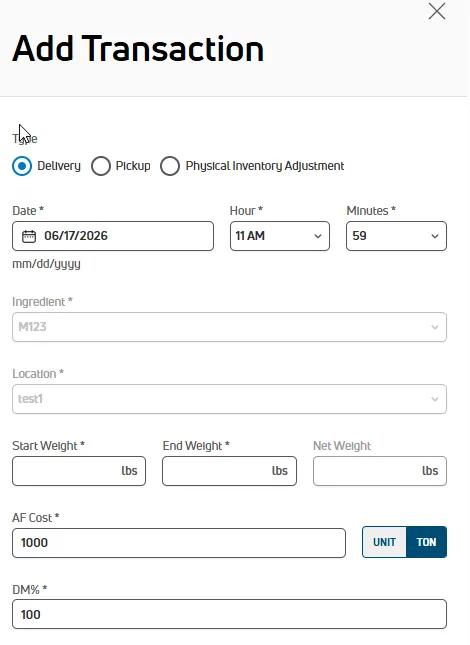470x645 pixels.
Task: Click the mm/dd/yyyy format hint text
Action: coord(46,264)
